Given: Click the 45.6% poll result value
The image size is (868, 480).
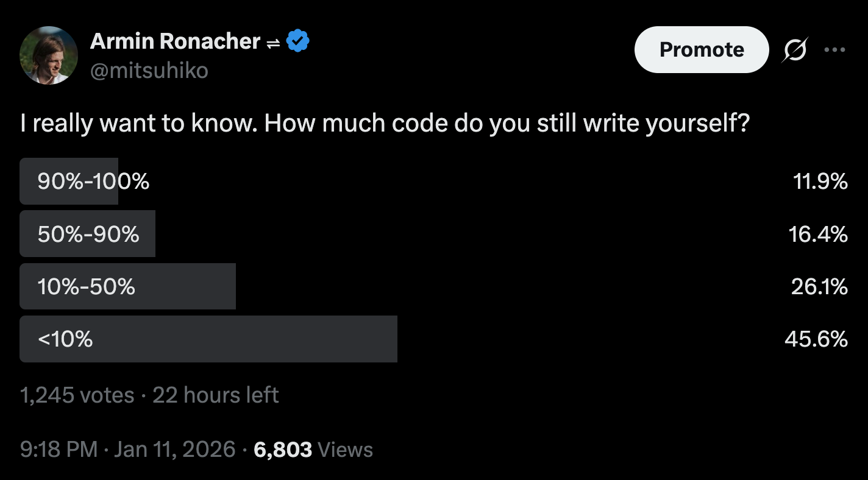Looking at the screenshot, I should pyautogui.click(x=816, y=339).
